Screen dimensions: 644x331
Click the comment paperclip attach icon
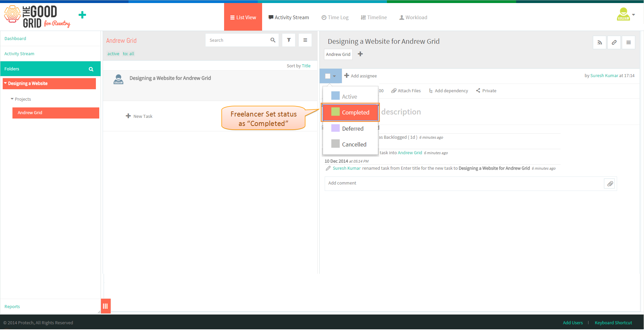click(x=610, y=184)
